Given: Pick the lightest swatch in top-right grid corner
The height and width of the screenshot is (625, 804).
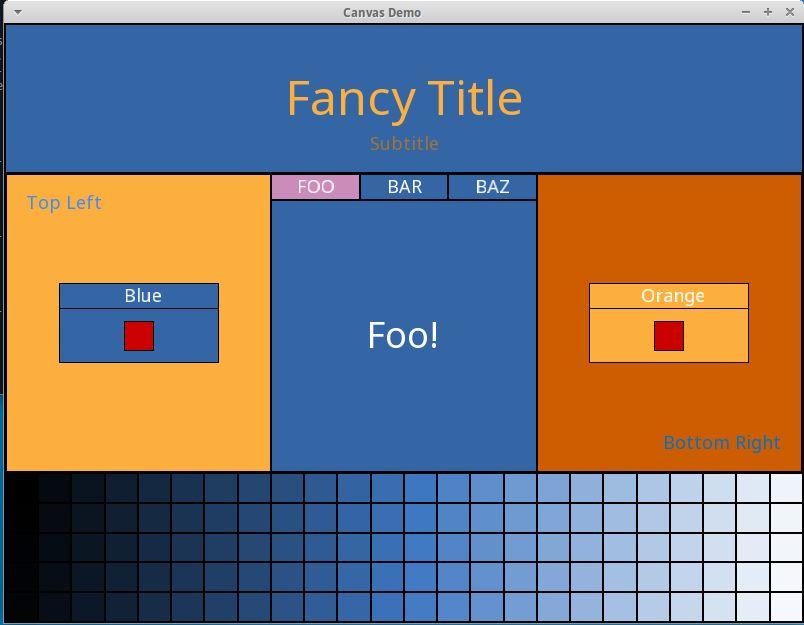Looking at the screenshot, I should point(786,488).
